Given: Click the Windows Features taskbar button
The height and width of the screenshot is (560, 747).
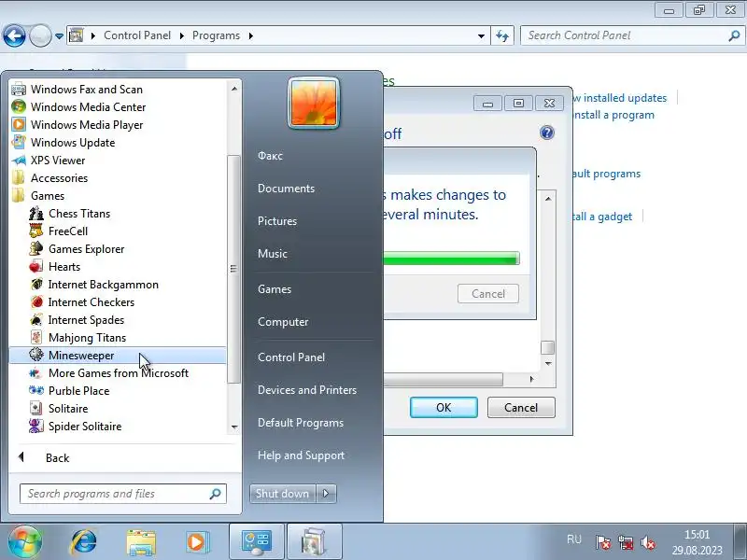Looking at the screenshot, I should [315, 542].
